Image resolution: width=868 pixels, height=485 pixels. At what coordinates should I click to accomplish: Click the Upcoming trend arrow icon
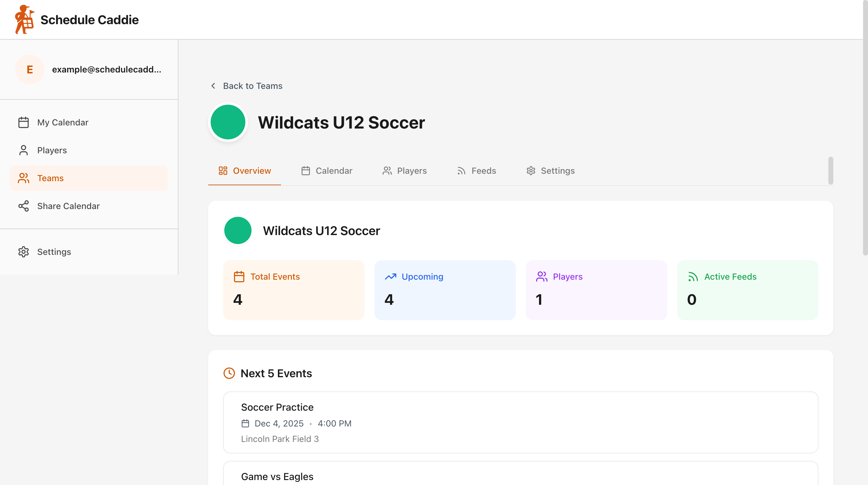[391, 277]
